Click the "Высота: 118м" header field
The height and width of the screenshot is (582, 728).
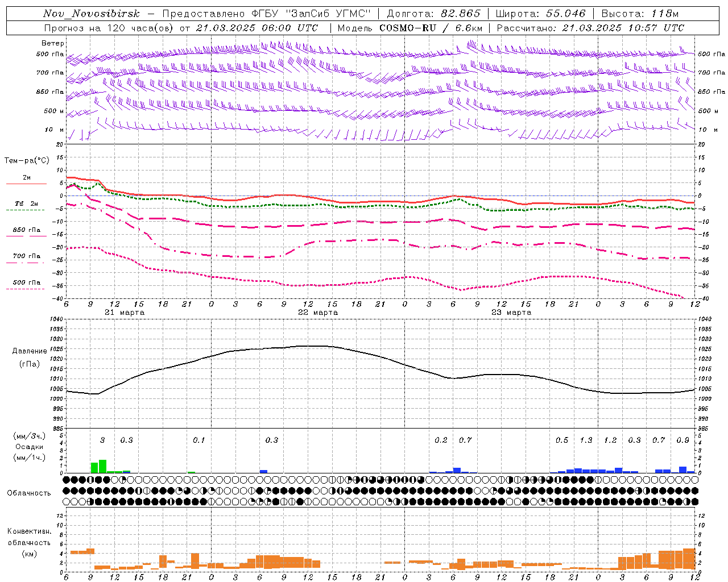point(640,14)
